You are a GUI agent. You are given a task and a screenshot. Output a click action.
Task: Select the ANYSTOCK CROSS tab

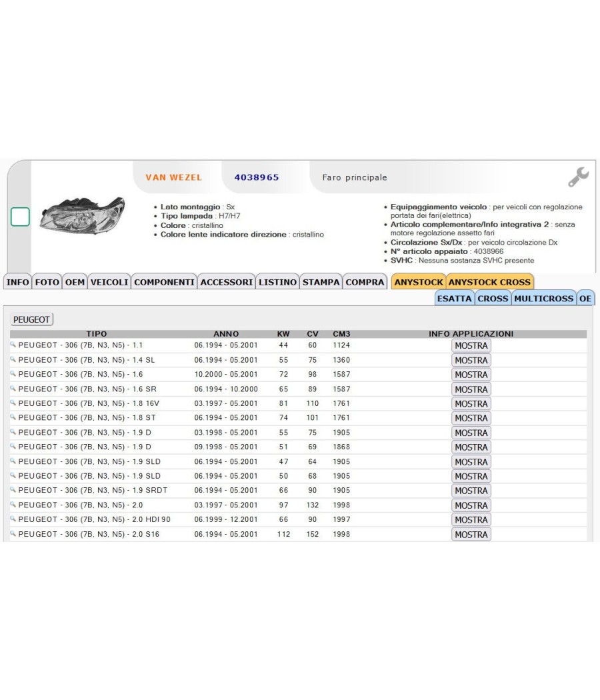pyautogui.click(x=490, y=282)
